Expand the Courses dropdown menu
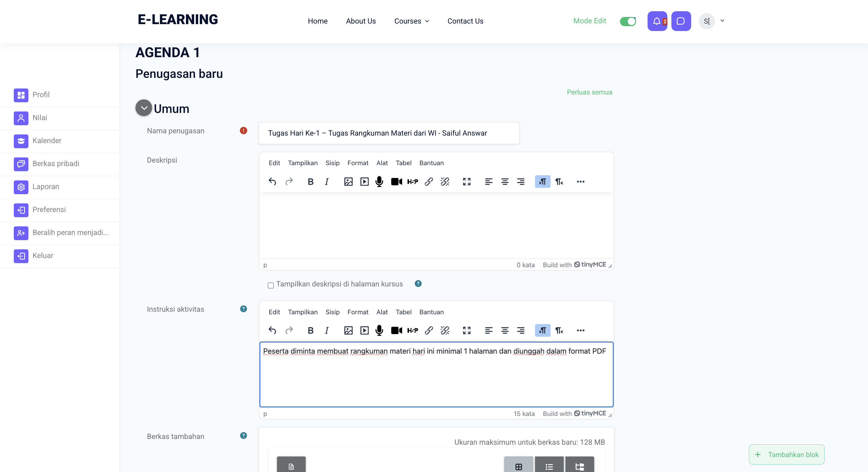This screenshot has height=472, width=868. [411, 21]
